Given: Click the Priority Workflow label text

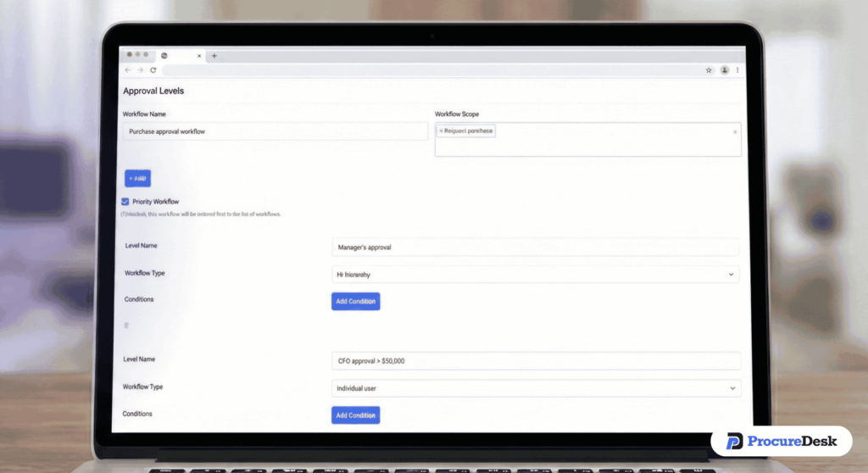Looking at the screenshot, I should [156, 202].
